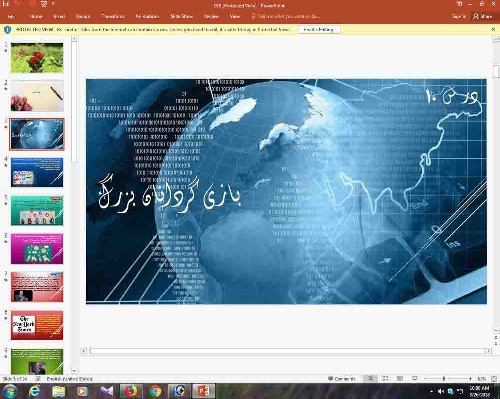The image size is (500, 399).
Task: Open the Slide Show ribbon tab
Action: (181, 16)
